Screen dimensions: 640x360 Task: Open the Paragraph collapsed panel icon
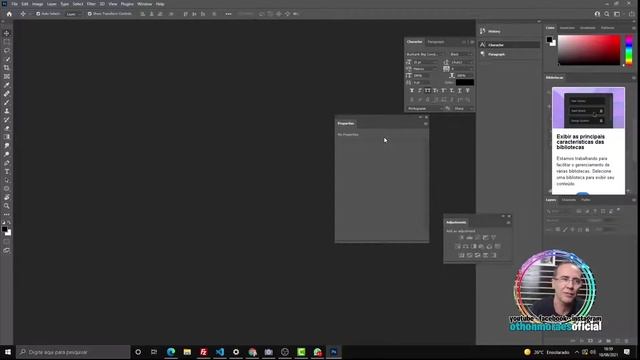tap(483, 54)
